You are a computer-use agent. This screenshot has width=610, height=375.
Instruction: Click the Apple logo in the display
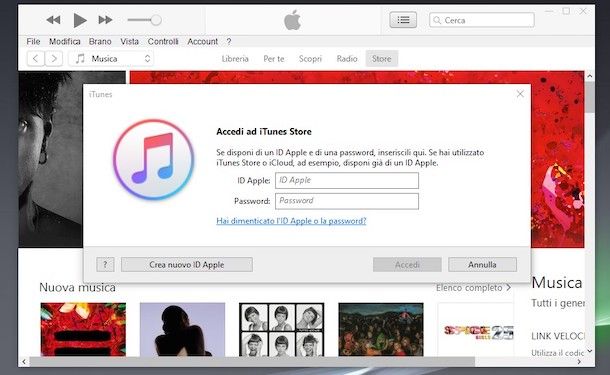(293, 20)
